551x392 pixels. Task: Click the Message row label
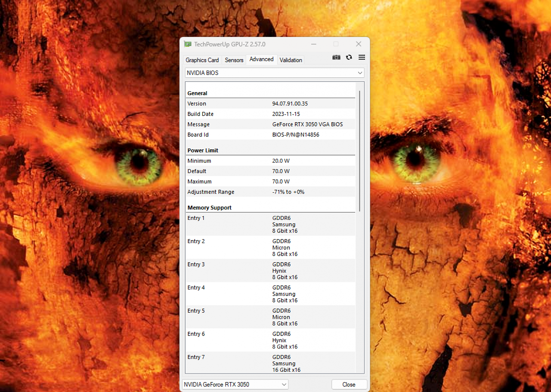(198, 124)
